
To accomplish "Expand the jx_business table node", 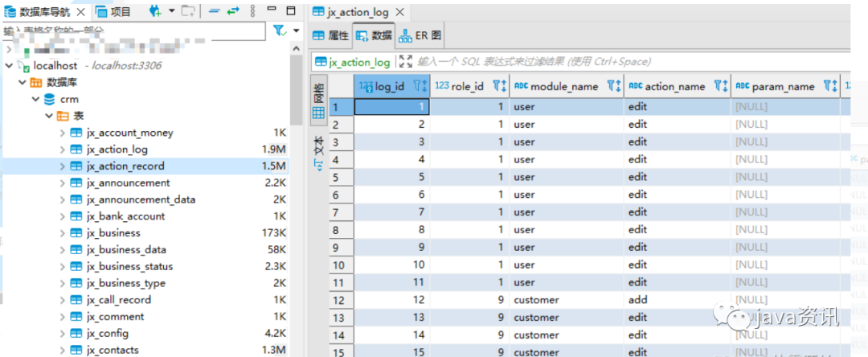I will tap(63, 233).
